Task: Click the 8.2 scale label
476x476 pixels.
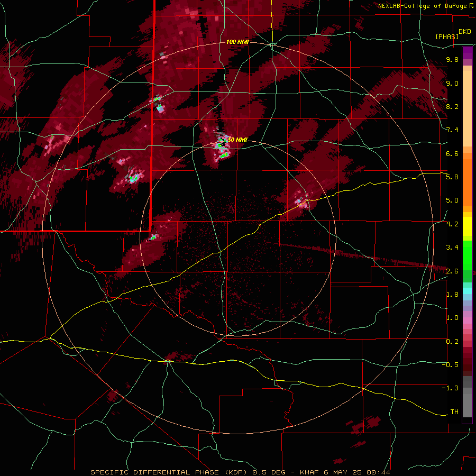Action: (452, 106)
